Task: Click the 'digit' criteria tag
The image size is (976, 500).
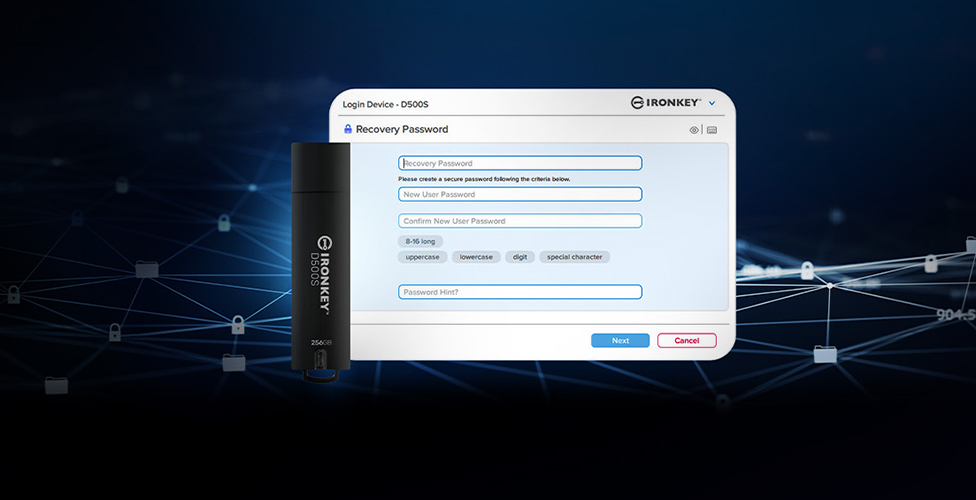Action: (520, 257)
